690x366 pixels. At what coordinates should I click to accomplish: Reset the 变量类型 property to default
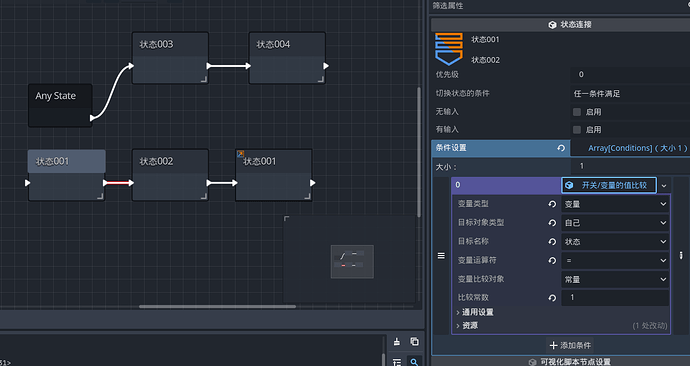pos(552,204)
